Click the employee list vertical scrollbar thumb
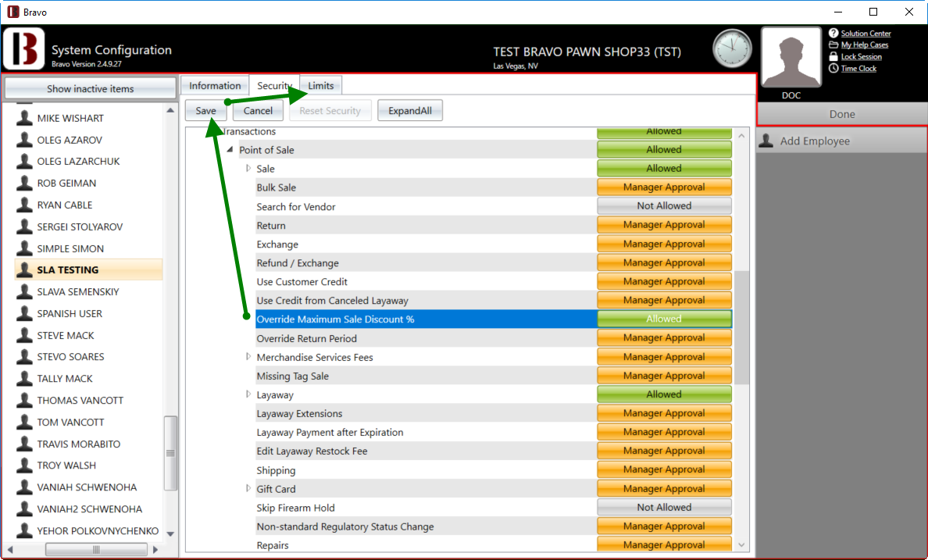 (x=170, y=453)
